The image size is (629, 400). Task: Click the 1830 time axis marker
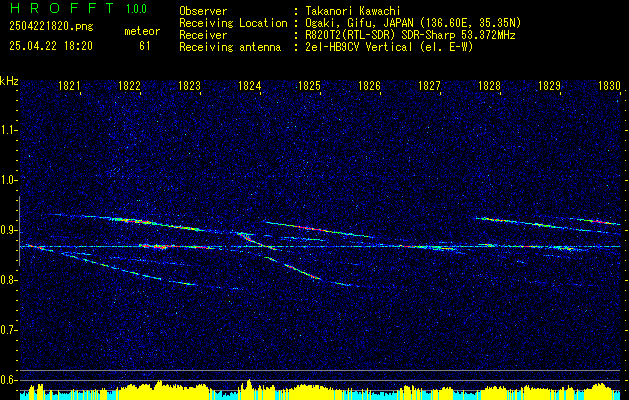(609, 85)
